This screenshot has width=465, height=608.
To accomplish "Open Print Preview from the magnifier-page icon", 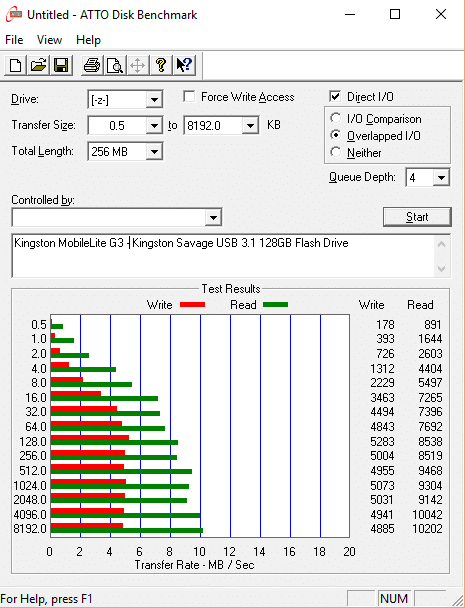I will point(115,65).
